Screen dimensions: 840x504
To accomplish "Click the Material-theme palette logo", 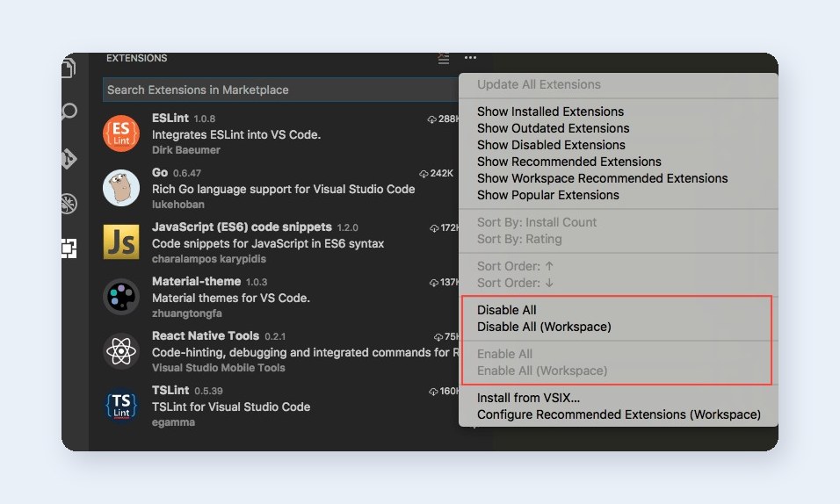I will coord(121,296).
